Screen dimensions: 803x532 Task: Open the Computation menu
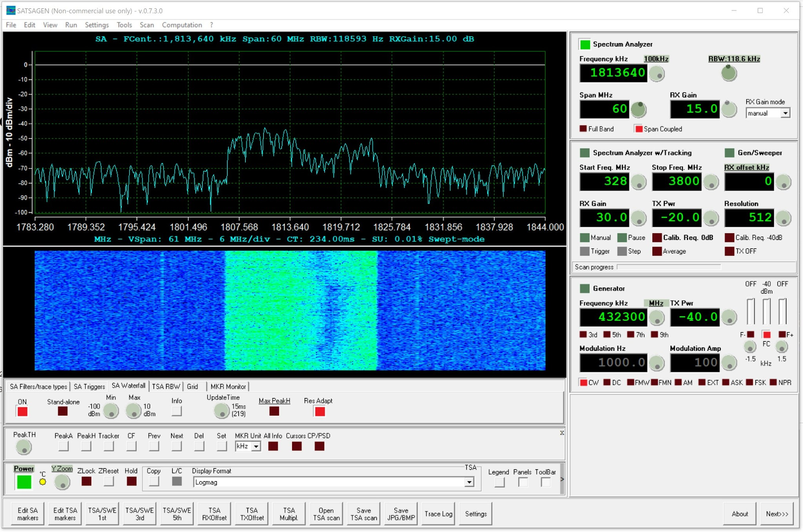[x=182, y=25]
